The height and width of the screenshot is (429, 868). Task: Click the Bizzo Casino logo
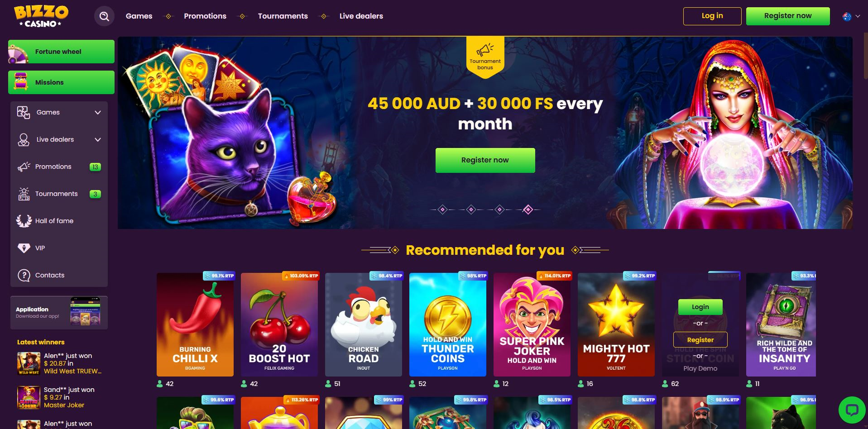tap(41, 16)
